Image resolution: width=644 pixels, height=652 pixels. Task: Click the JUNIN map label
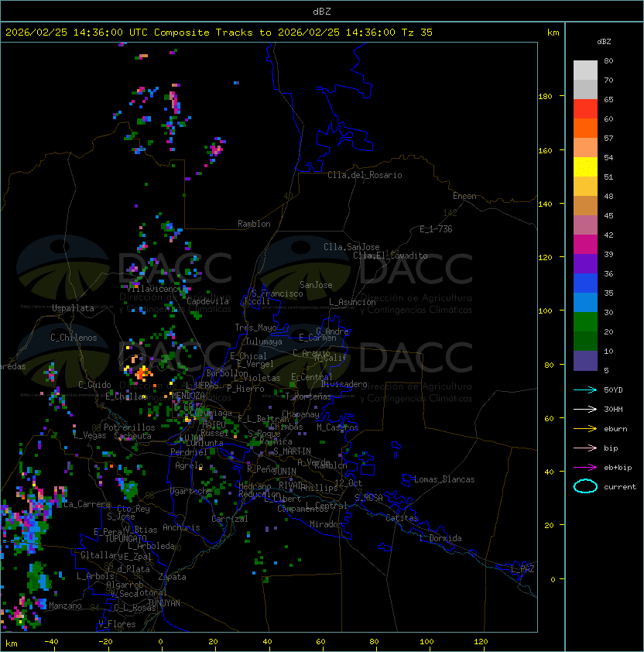pyautogui.click(x=284, y=471)
